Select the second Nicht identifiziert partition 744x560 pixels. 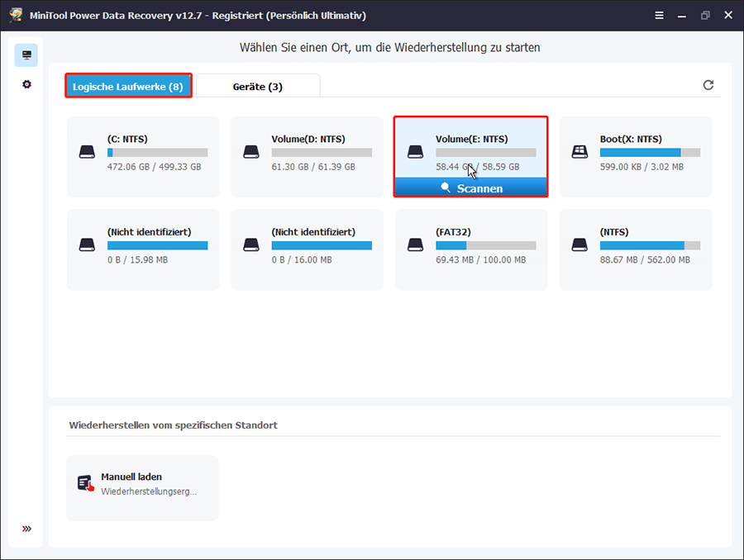307,244
